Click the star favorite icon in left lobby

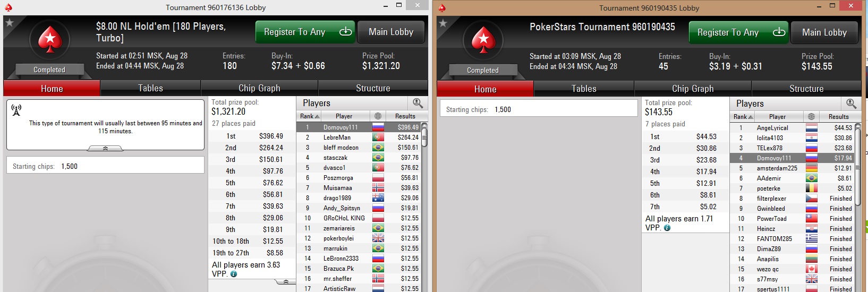click(9, 22)
